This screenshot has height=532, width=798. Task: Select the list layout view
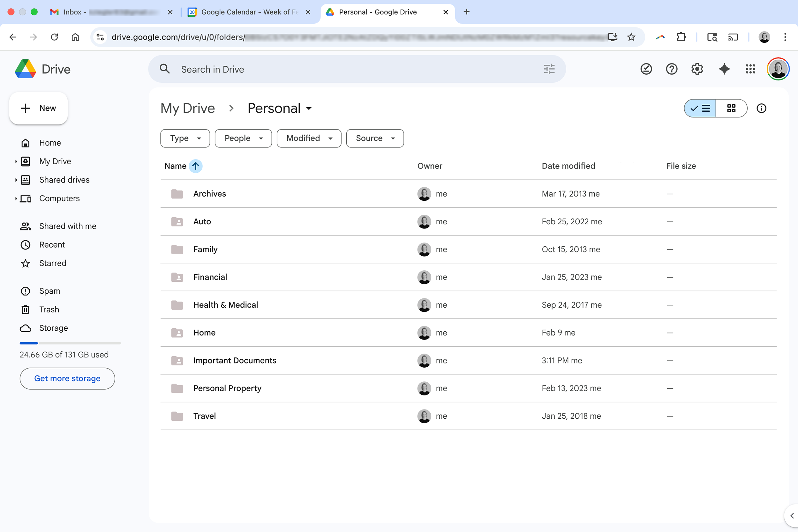(700, 108)
